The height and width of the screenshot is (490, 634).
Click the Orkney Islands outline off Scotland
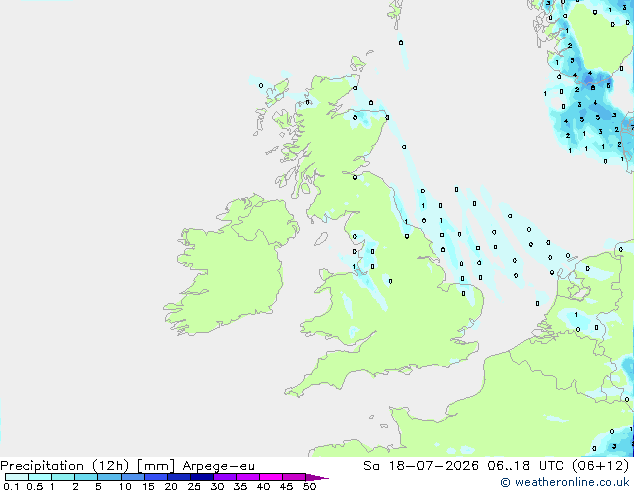(x=358, y=64)
